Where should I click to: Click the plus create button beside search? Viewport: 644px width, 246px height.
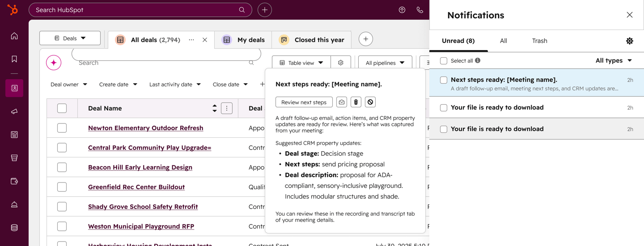265,10
